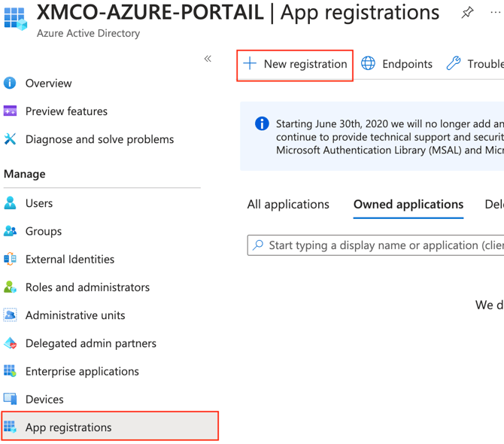Click the External Identities icon

10,259
